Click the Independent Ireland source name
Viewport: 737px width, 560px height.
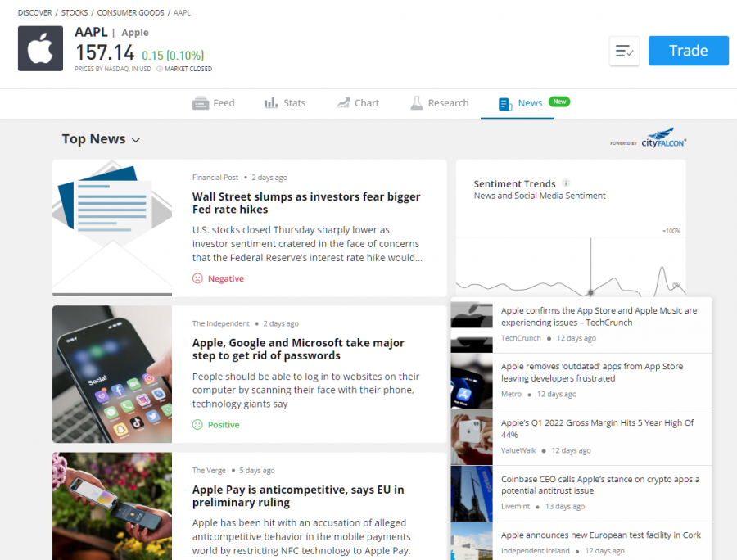[x=536, y=551]
